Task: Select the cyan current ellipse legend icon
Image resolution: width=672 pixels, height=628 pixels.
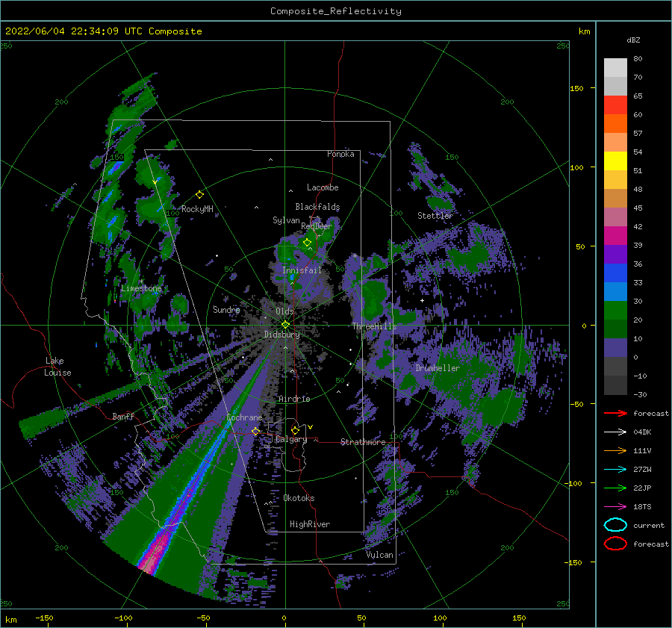Action: click(x=615, y=525)
